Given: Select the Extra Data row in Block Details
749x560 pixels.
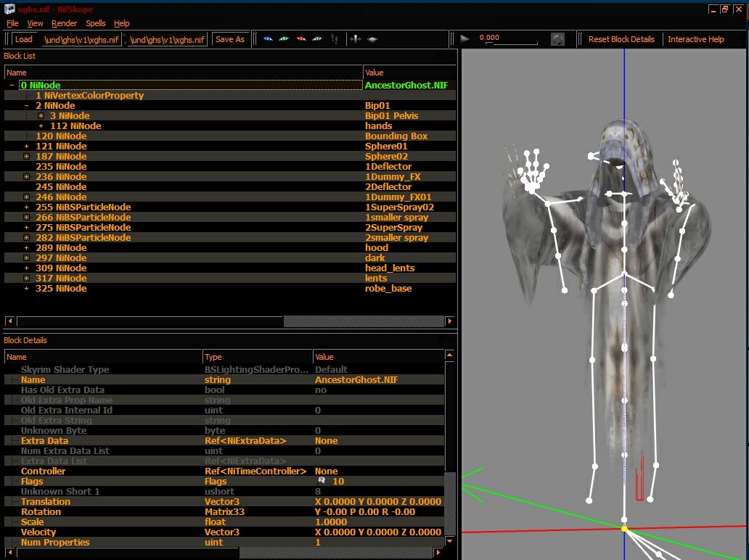Looking at the screenshot, I should [224, 440].
